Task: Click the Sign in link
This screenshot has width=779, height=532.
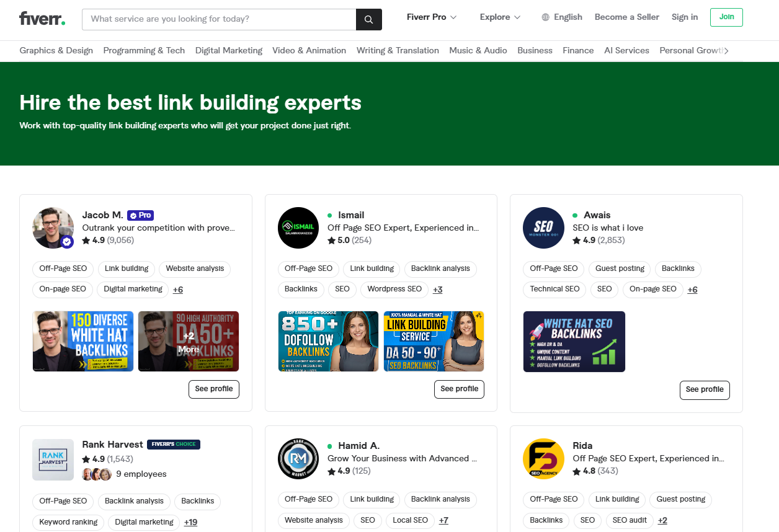Action: click(x=685, y=17)
